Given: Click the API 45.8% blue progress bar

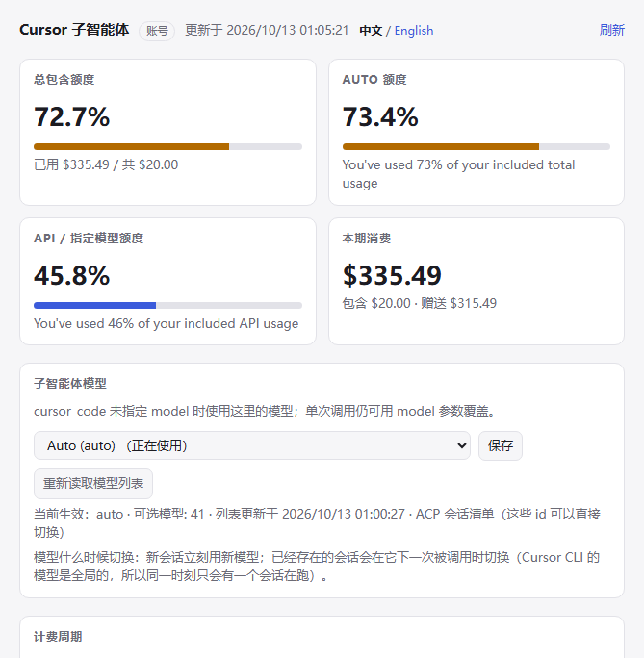Looking at the screenshot, I should [167, 305].
